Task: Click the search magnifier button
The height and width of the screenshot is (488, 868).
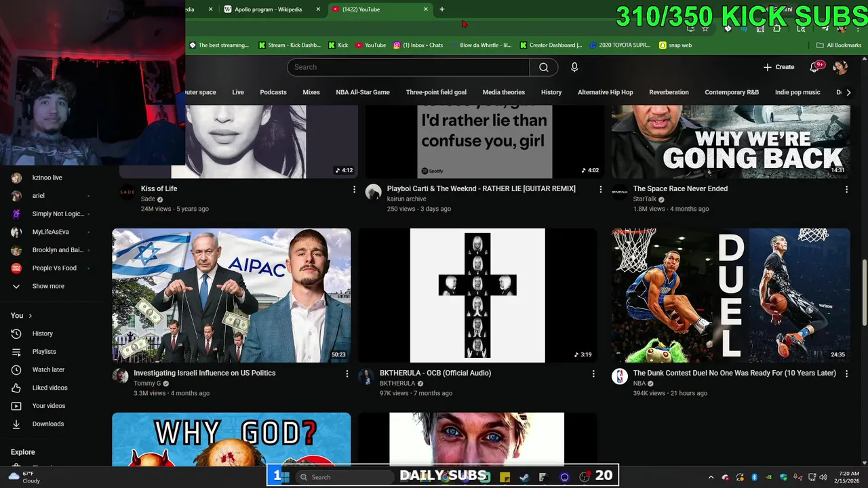Action: point(544,67)
